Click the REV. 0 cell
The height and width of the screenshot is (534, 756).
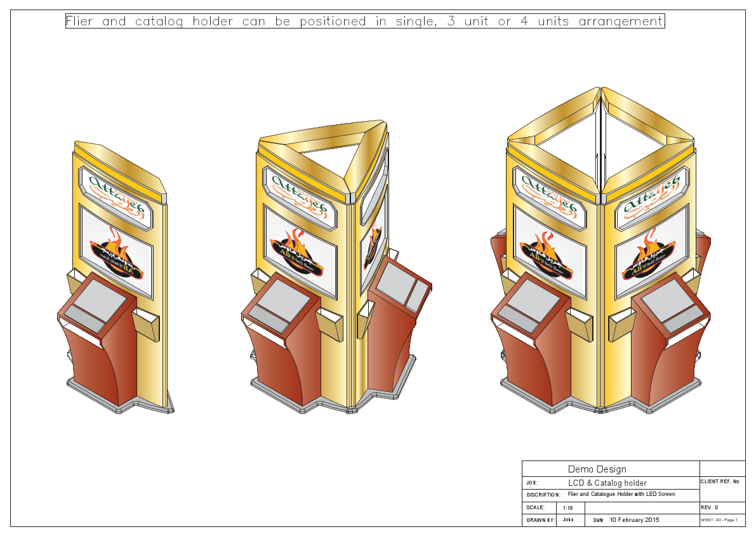tap(710, 507)
